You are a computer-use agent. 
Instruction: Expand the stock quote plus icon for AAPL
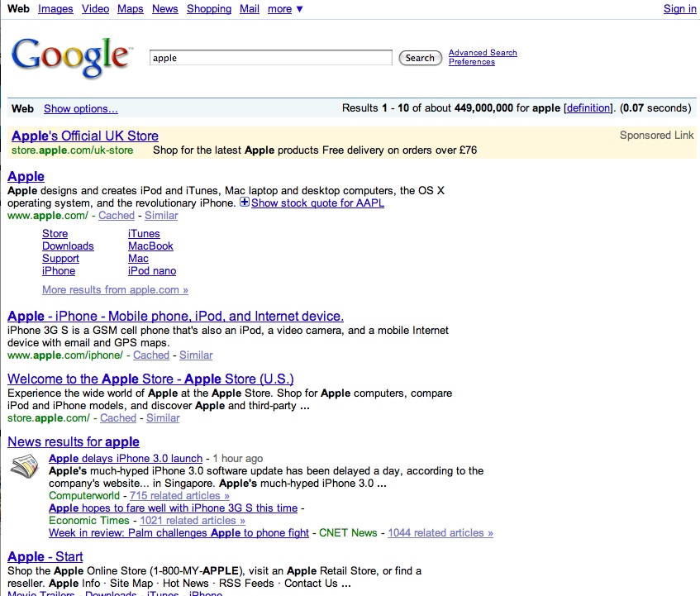click(245, 203)
